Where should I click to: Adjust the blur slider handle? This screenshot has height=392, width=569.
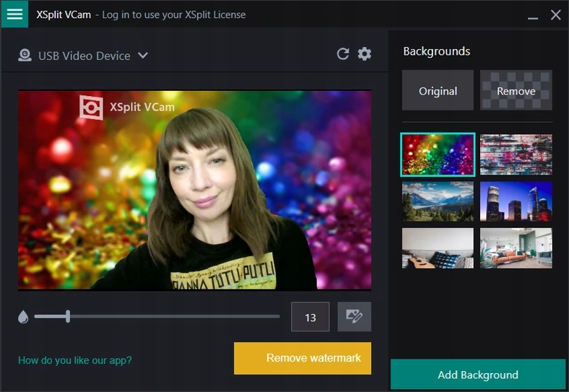[x=68, y=316]
